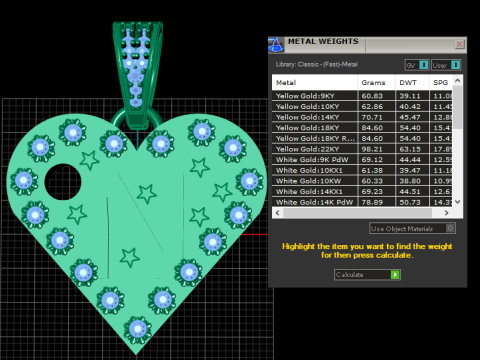This screenshot has width=480, height=360.
Task: Toggle the GV library switch
Action: coord(417,65)
